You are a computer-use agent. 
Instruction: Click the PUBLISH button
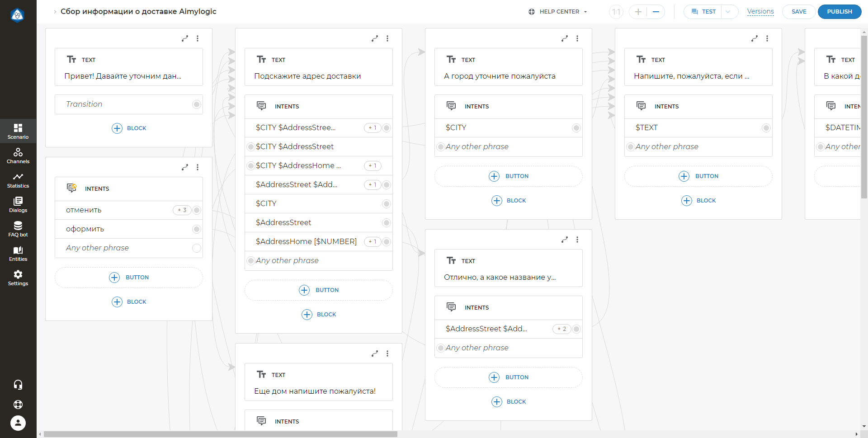[840, 12]
